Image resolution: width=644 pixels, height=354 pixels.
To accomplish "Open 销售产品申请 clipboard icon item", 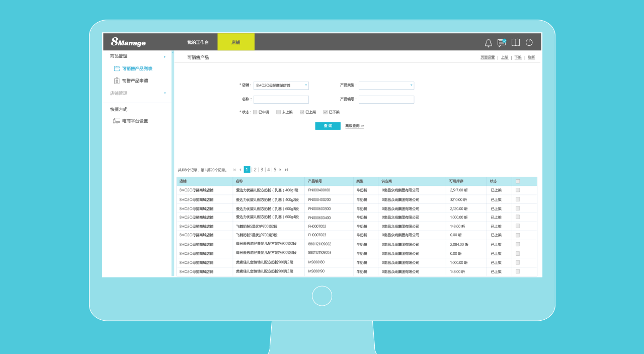I will [x=117, y=81].
